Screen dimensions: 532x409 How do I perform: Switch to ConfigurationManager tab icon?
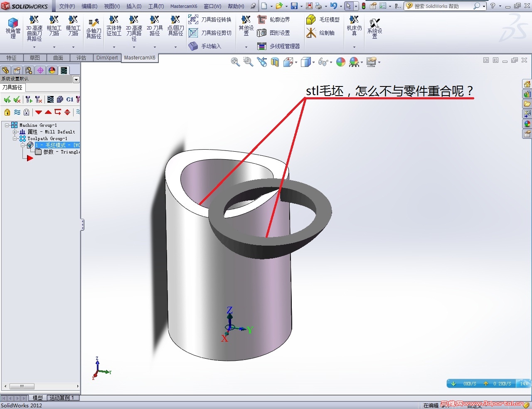[29, 70]
